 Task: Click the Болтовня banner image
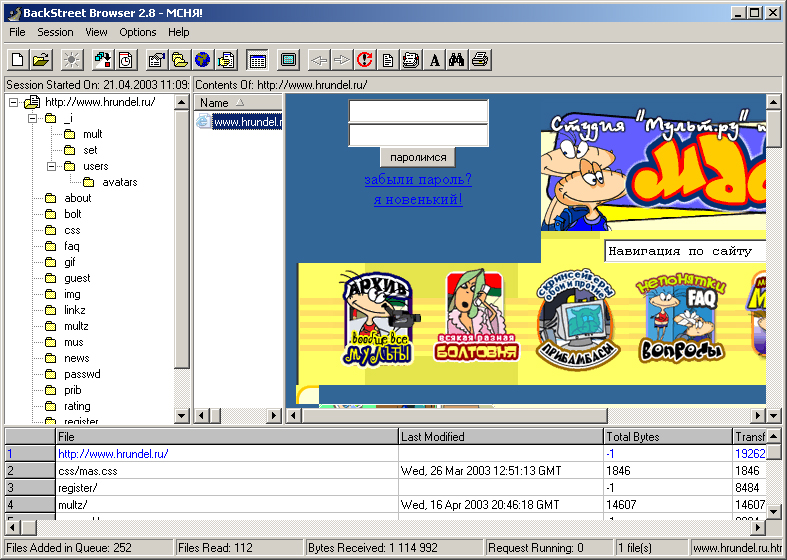476,317
